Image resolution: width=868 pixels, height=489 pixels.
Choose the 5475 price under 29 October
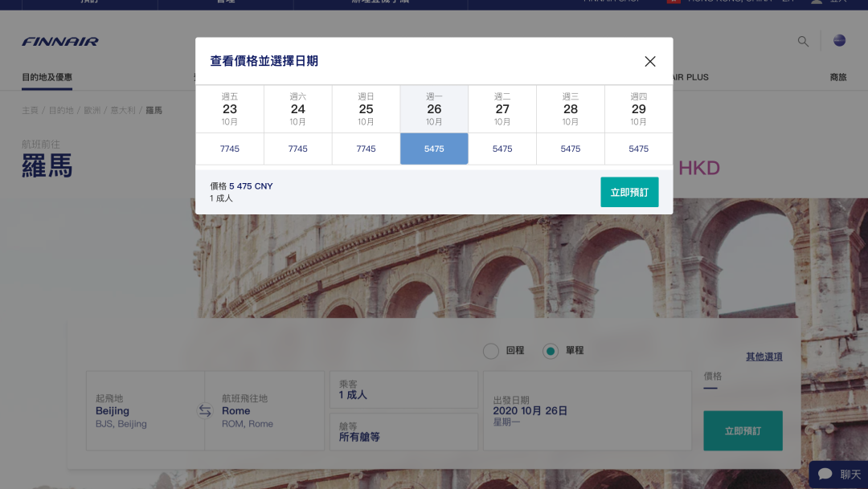tap(638, 149)
